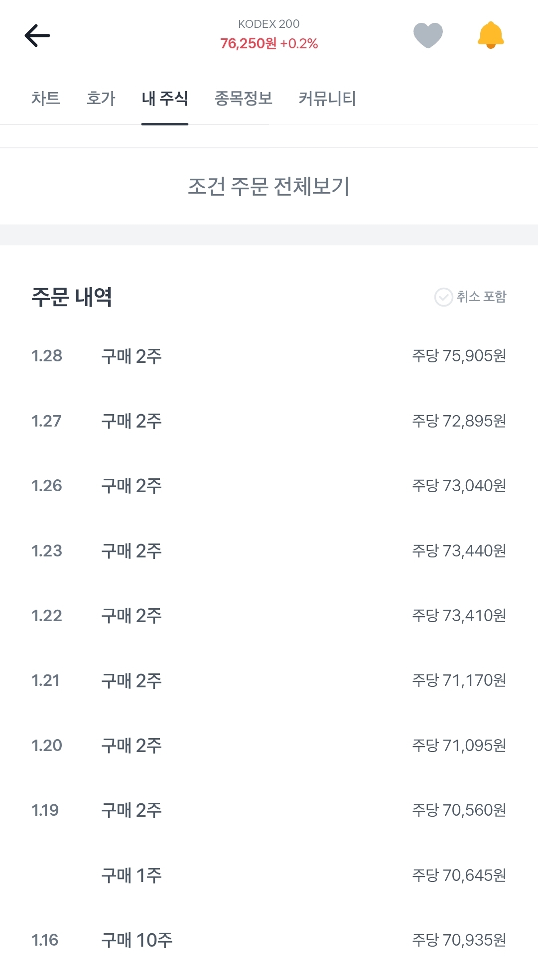Toggle the 취소 포함 checkbox

click(443, 297)
